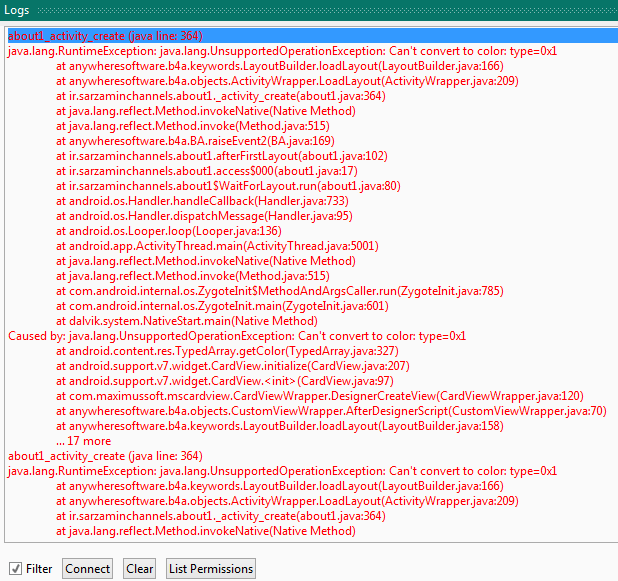Click the 'Caused by: UnsupportedOperationException' line

point(236,336)
